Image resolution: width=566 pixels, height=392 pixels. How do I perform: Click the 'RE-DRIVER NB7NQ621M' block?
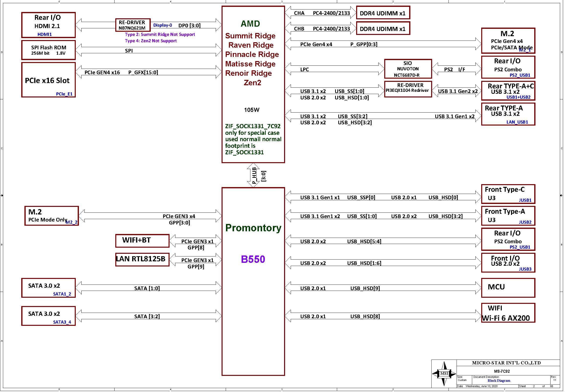tap(133, 25)
